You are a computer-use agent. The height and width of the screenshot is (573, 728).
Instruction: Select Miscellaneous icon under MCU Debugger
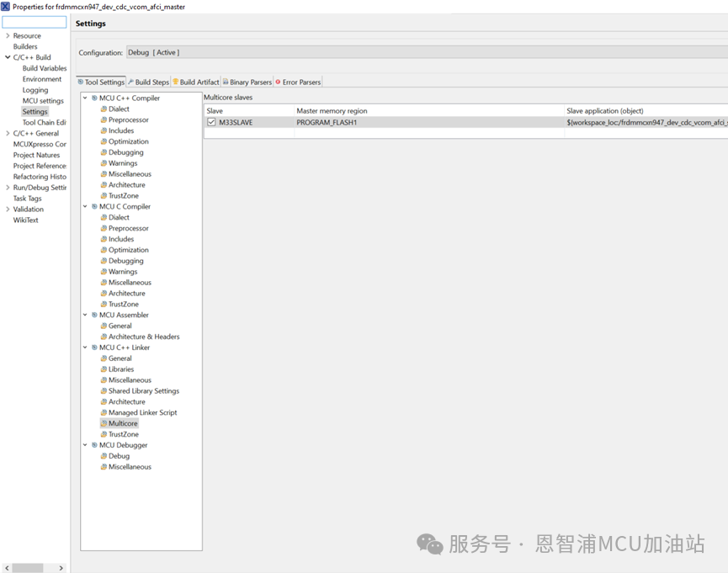(104, 467)
